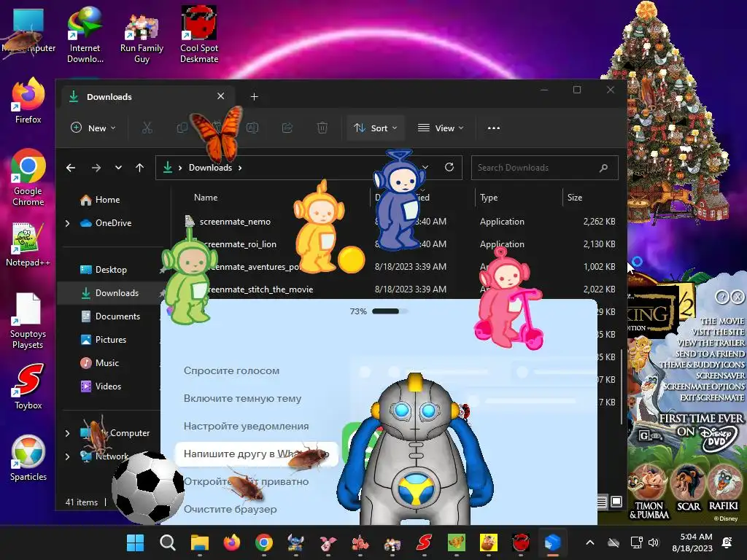This screenshot has height=560, width=747.
Task: Expand the OneDrive tree node
Action: pyautogui.click(x=67, y=223)
